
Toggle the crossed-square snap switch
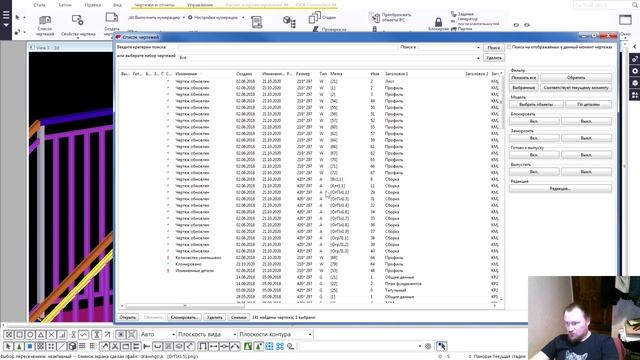click(9, 335)
